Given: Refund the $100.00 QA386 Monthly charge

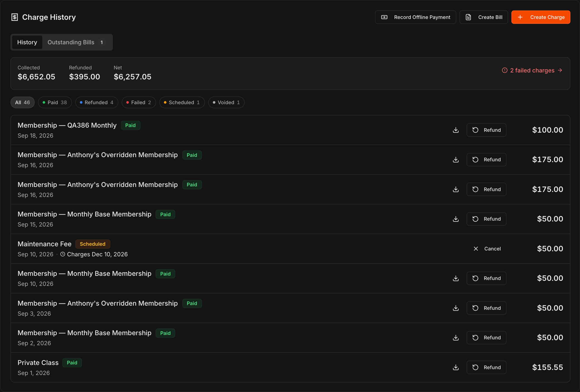Looking at the screenshot, I should pos(486,130).
